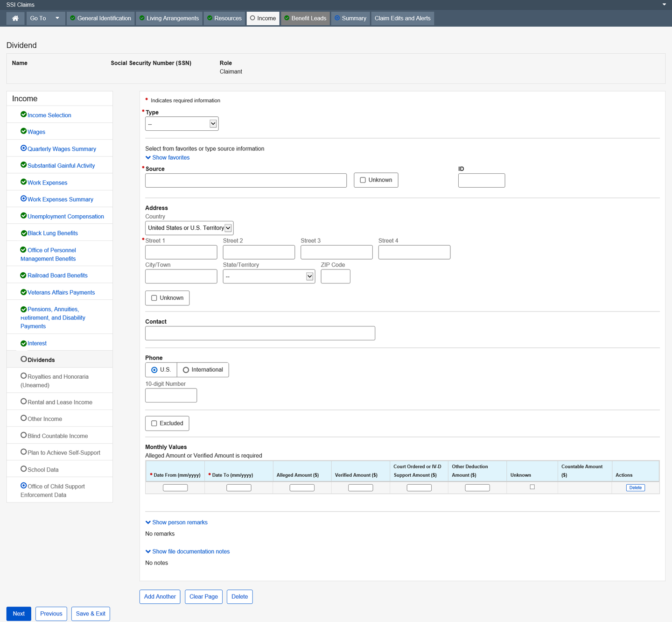The image size is (672, 622).
Task: Click the Date From input field
Action: pyautogui.click(x=175, y=488)
